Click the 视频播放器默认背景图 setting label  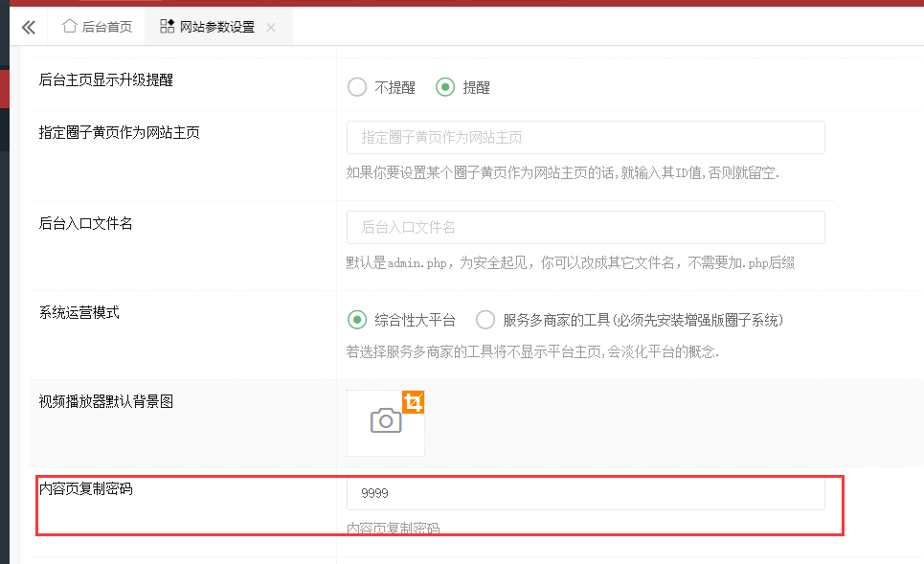[x=106, y=402]
